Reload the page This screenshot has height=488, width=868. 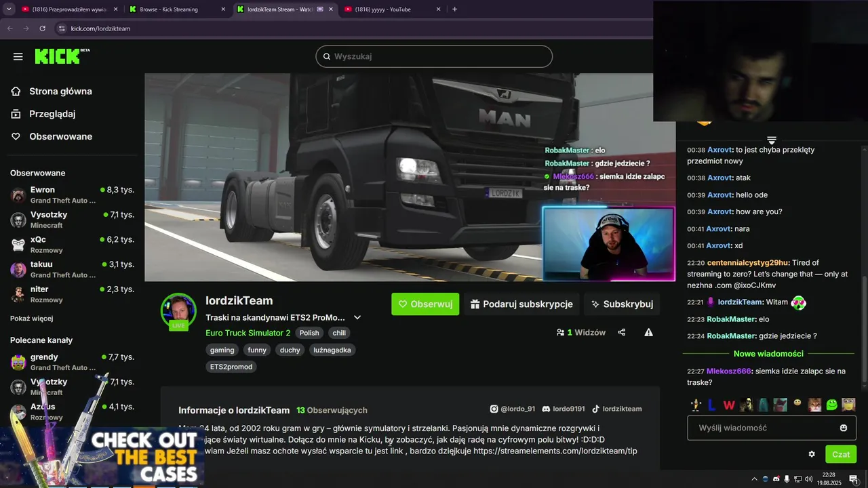[42, 28]
